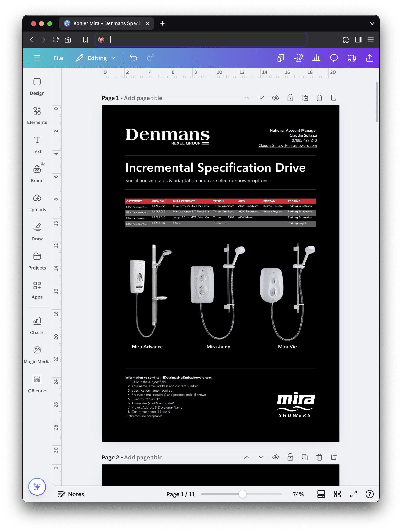The image size is (402, 532).
Task: Open the Editing mode dropdown
Action: [x=96, y=58]
